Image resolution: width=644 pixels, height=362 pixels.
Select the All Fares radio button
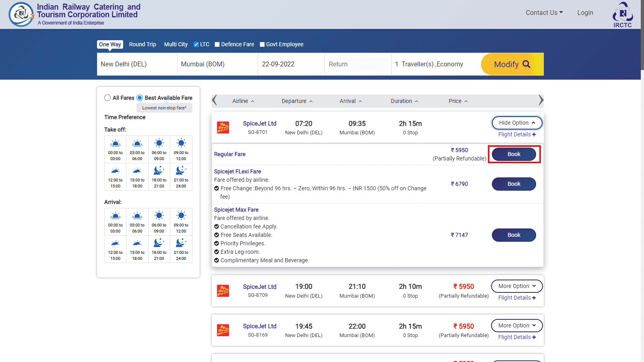click(107, 98)
